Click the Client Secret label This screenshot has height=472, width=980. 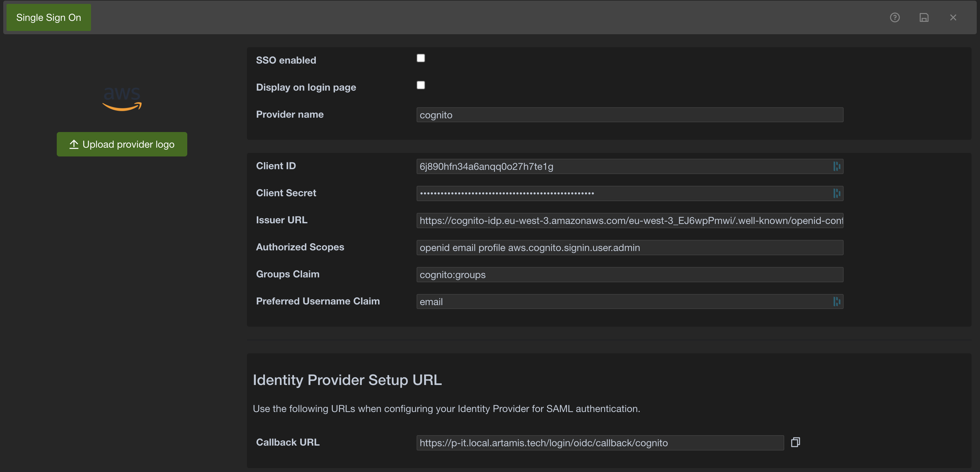pos(286,193)
